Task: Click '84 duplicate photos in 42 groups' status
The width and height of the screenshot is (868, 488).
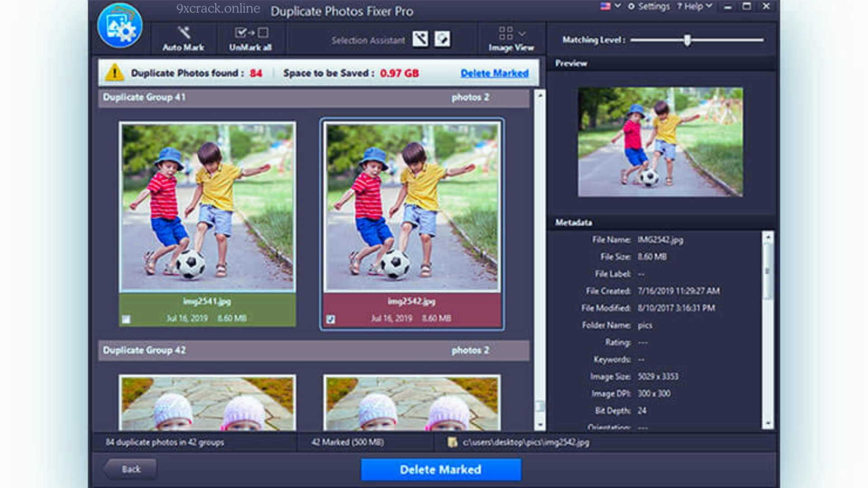Action: [165, 442]
